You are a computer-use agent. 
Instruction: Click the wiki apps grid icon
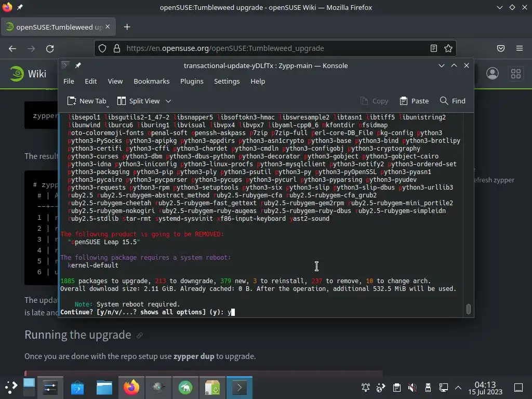pos(516,73)
